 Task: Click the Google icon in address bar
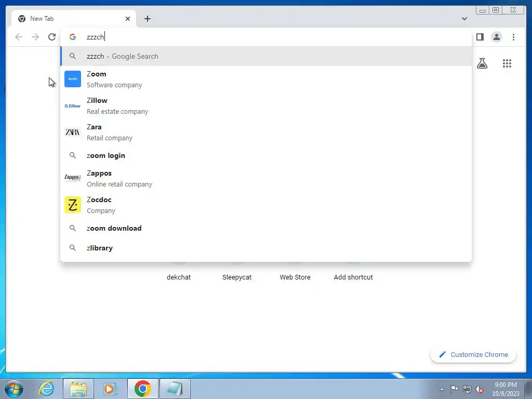coord(73,37)
